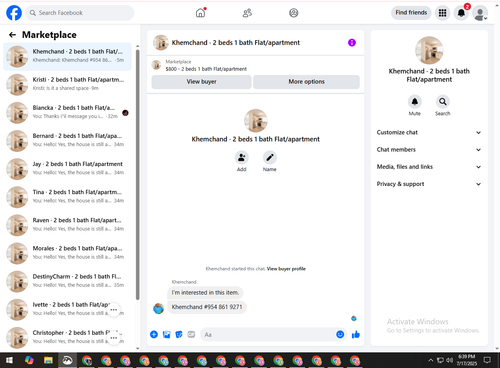Click the conversation list scrollbar

(138, 175)
